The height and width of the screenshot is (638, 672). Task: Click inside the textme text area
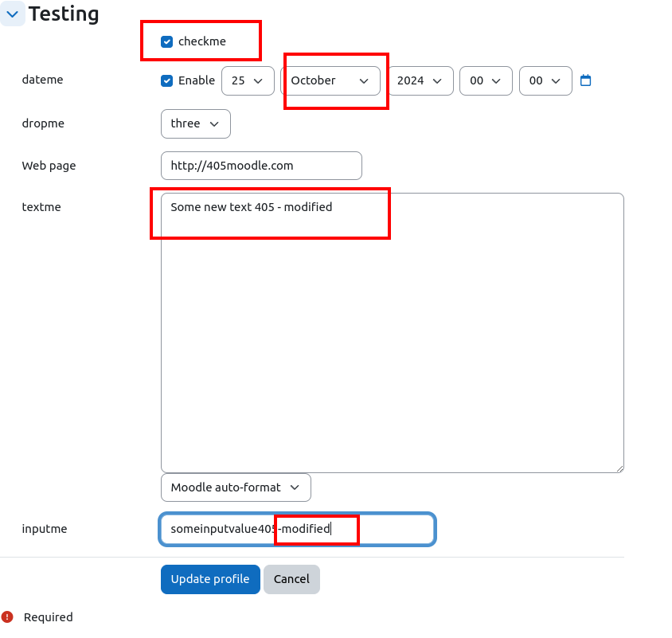coord(393,333)
